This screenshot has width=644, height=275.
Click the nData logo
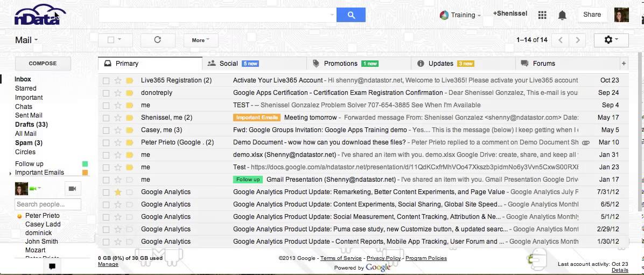point(40,15)
